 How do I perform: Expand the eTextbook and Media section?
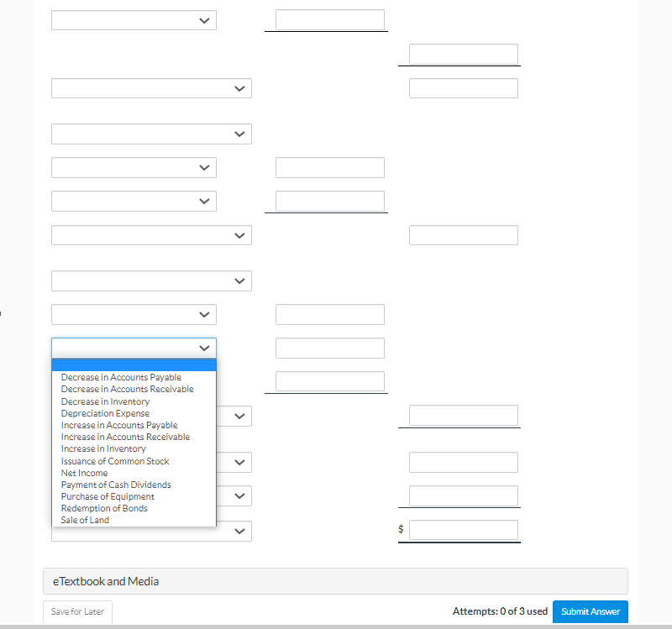click(335, 581)
